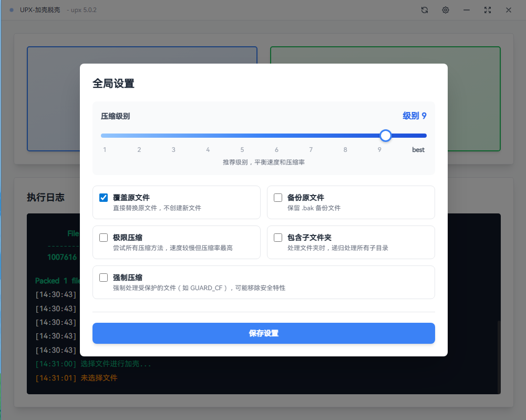
Task: Enable the 强制压缩 checkbox
Action: [x=104, y=278]
